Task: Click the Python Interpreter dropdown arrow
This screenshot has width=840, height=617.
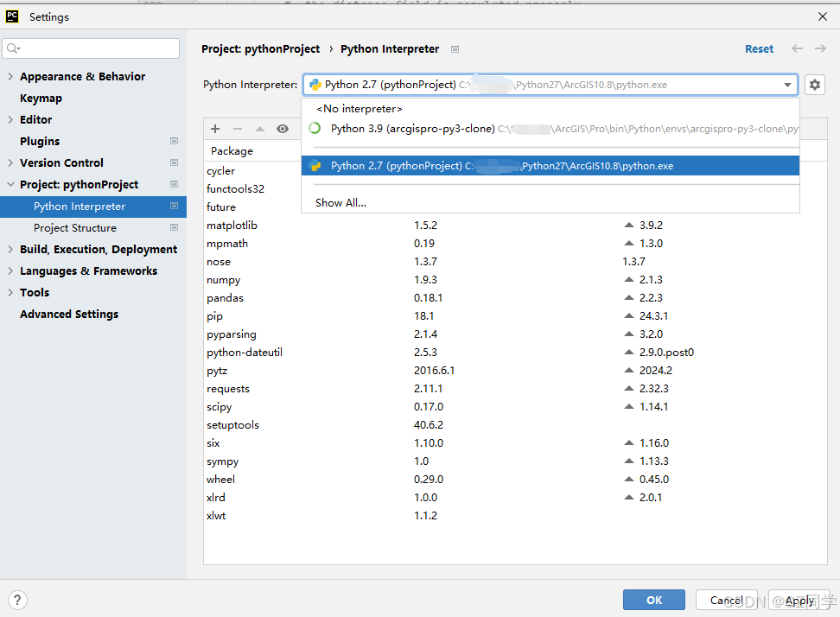Action: [x=787, y=85]
